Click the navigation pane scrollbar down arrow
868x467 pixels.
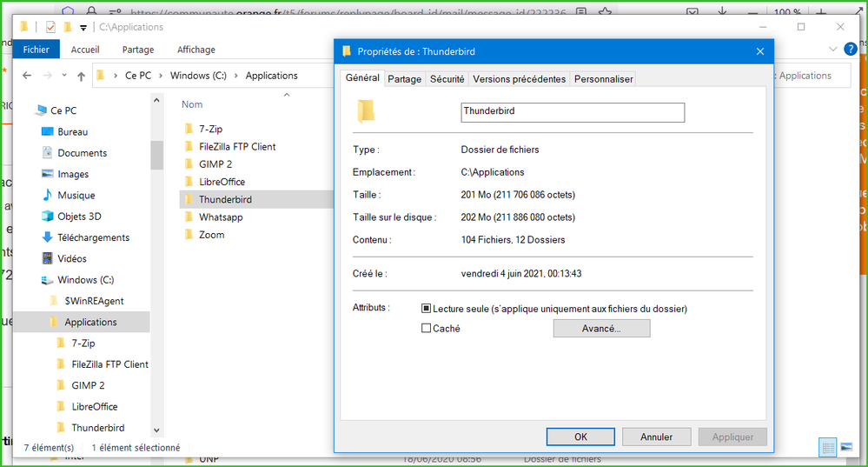pos(156,430)
